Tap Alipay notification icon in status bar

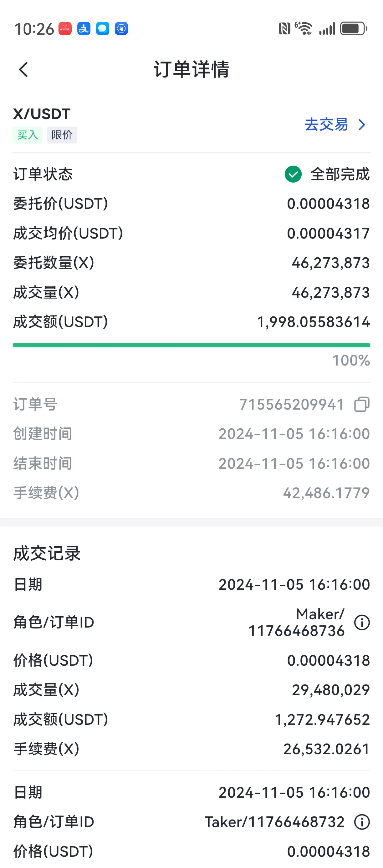point(84,29)
